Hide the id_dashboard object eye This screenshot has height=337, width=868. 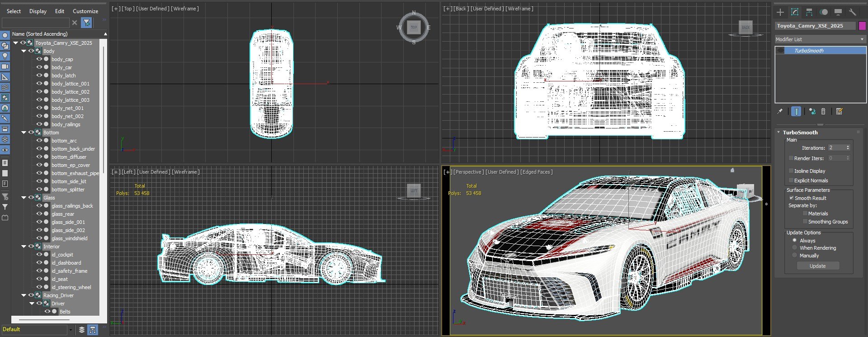[39, 263]
